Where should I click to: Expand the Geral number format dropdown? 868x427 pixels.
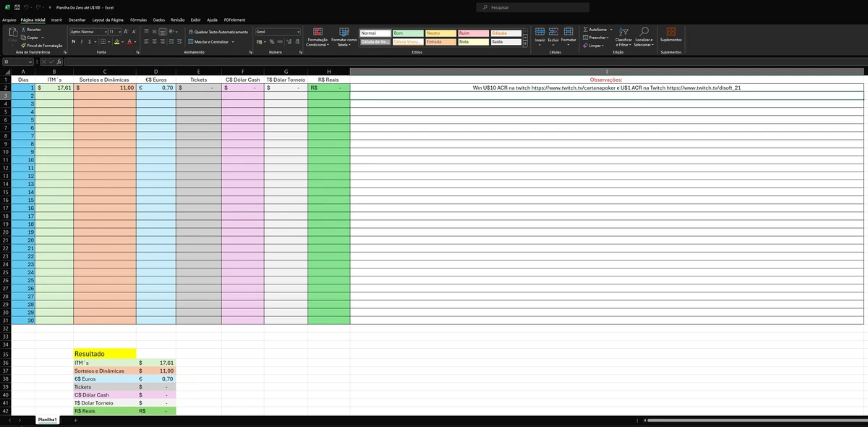(297, 32)
